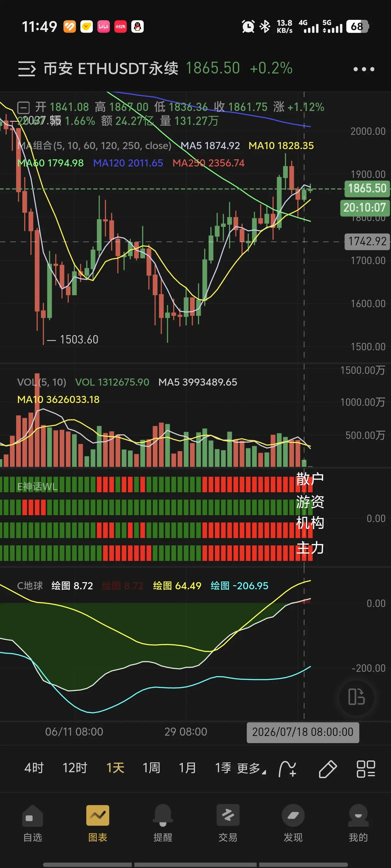The image size is (391, 868).
Task: Tap the +0.2% change in header
Action: [271, 69]
